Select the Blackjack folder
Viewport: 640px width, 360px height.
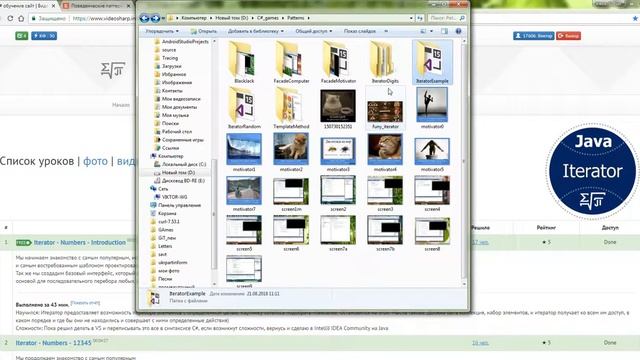[244, 62]
